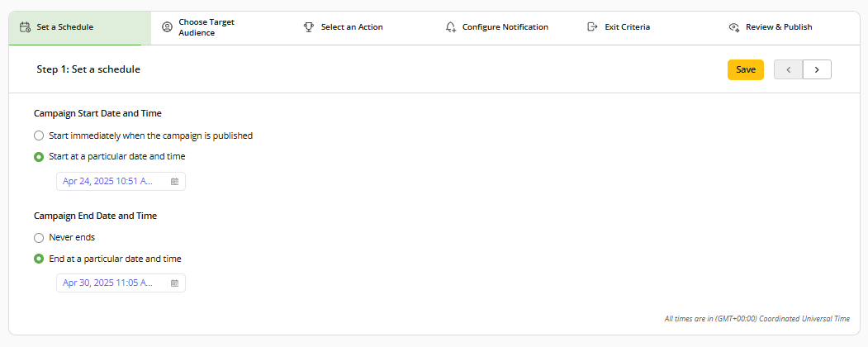Select Start at a particular date and time
868x347 pixels.
click(39, 157)
